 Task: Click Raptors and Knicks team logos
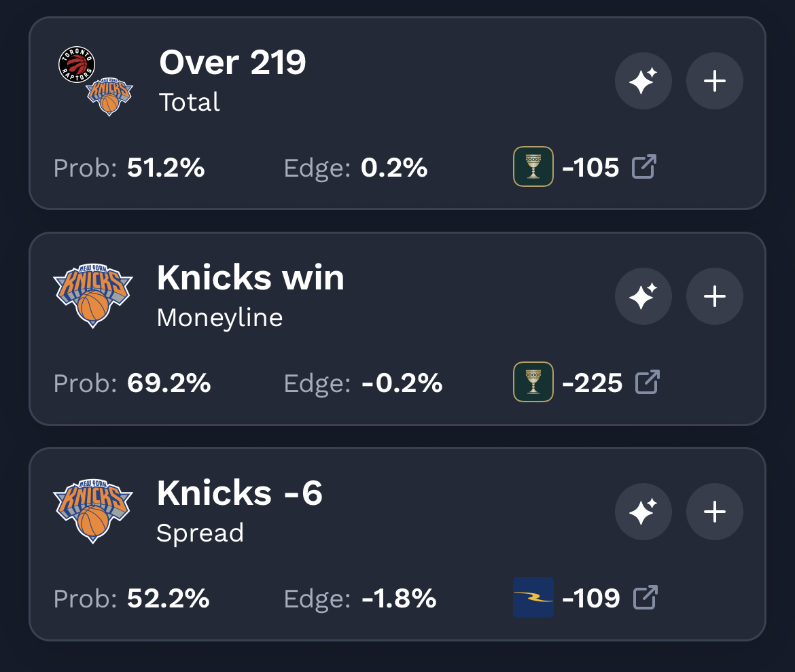[x=94, y=82]
